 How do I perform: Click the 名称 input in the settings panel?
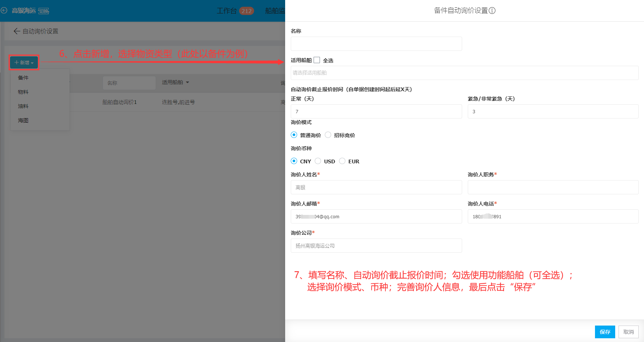click(376, 44)
